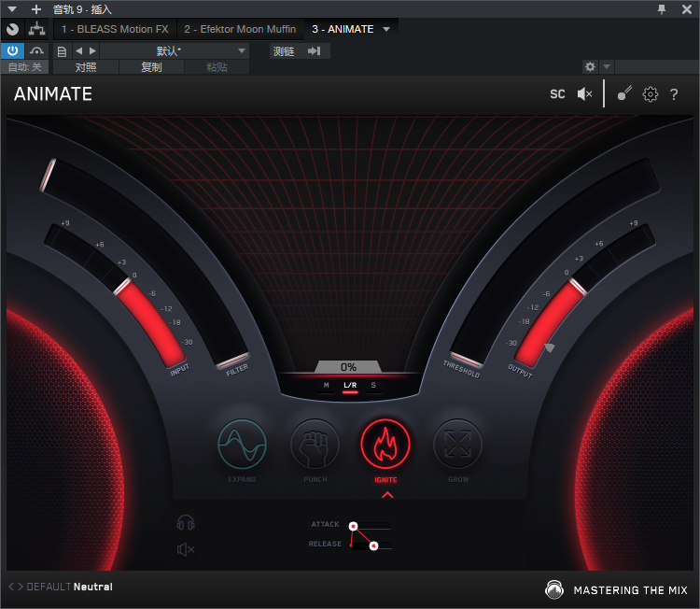Switch to Efektor Moon Muffin tab

(240, 30)
